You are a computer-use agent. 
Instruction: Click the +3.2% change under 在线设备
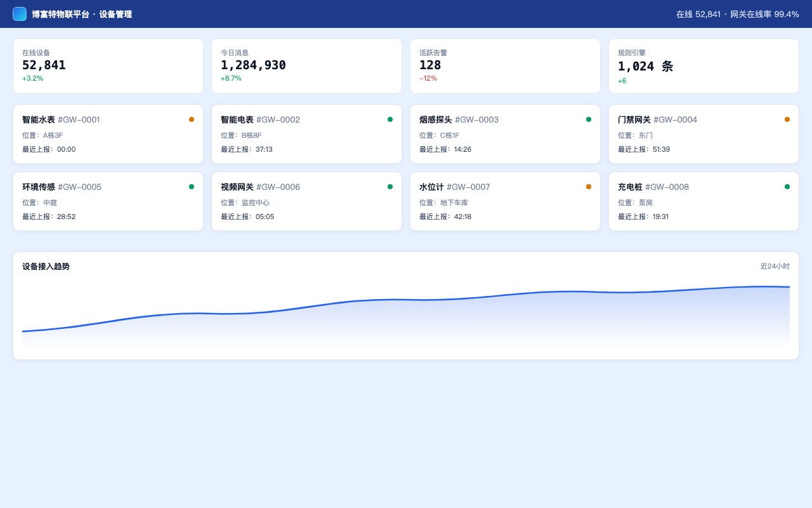click(x=33, y=78)
